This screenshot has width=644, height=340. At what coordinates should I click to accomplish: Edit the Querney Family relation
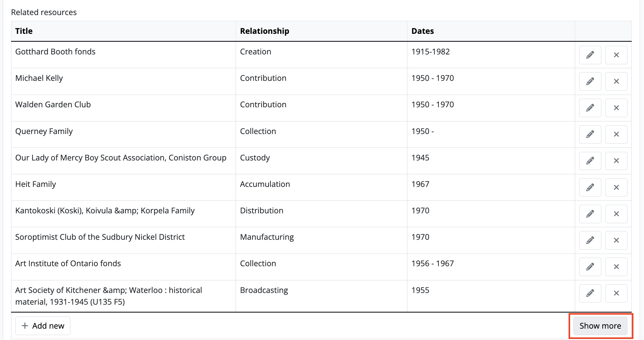(x=590, y=134)
